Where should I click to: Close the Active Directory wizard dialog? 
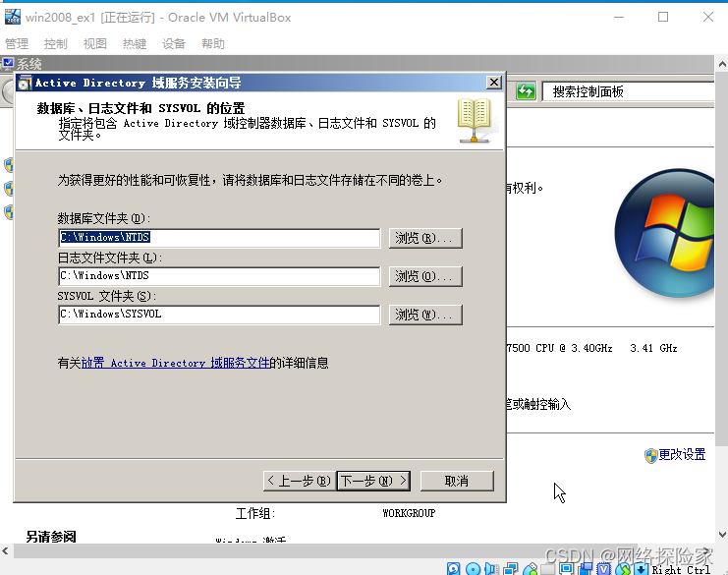point(494,83)
